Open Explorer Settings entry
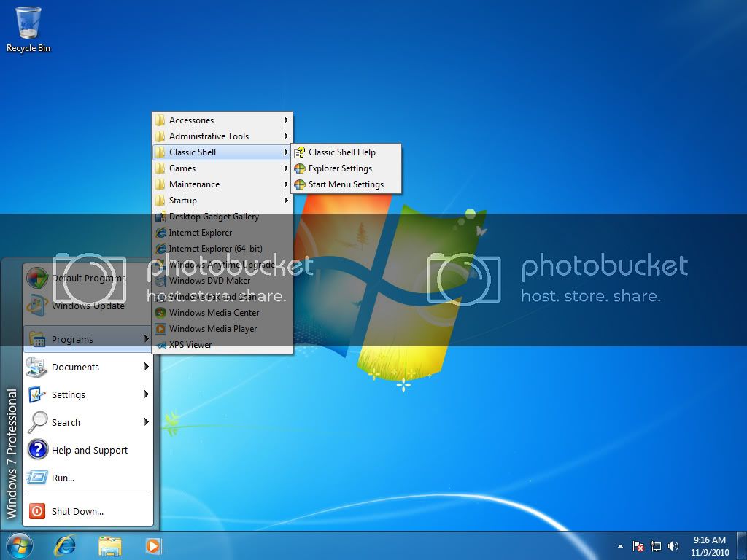This screenshot has height=560, width=747. [347, 168]
